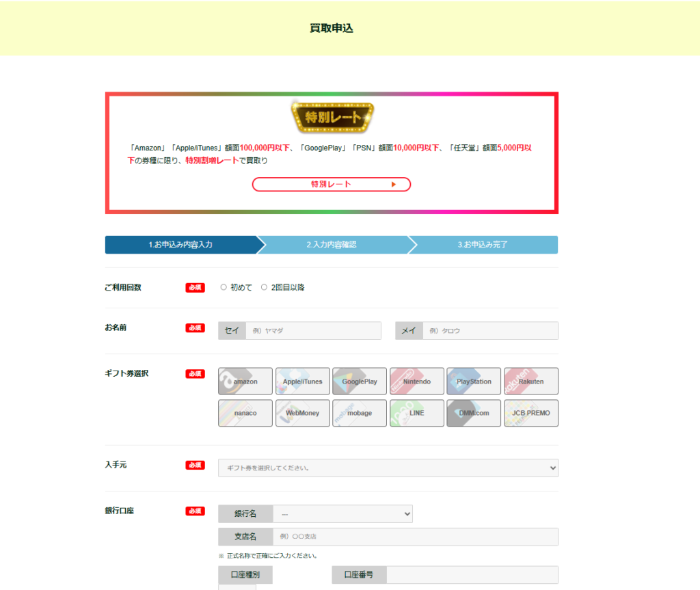Choose the Apple/iTunes gift card tile
The width and height of the screenshot is (700, 590).
pyautogui.click(x=303, y=381)
